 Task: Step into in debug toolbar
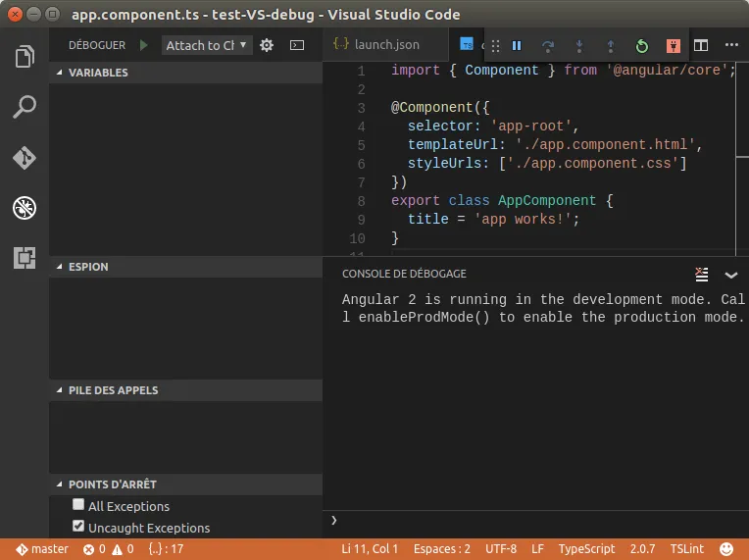point(579,46)
